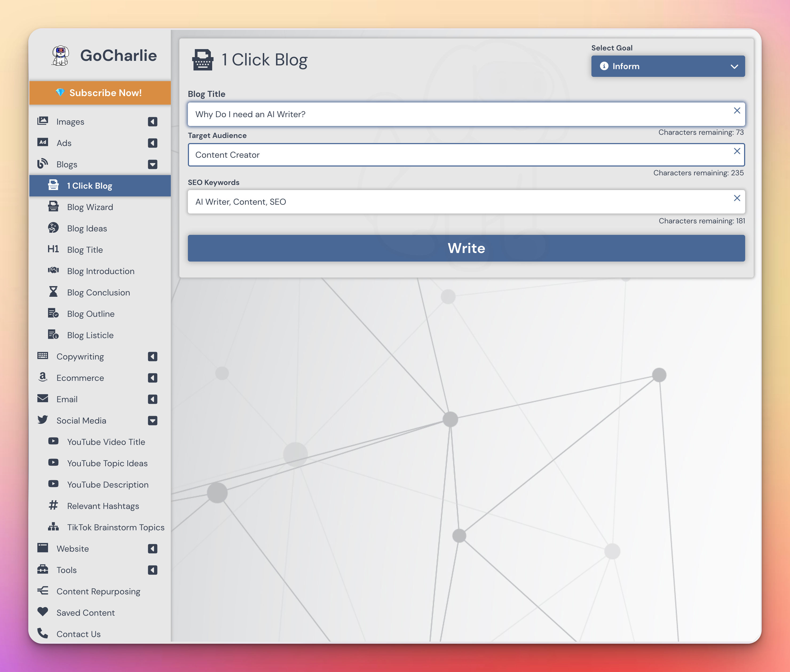Click the Blogs icon in sidebar

click(x=43, y=164)
